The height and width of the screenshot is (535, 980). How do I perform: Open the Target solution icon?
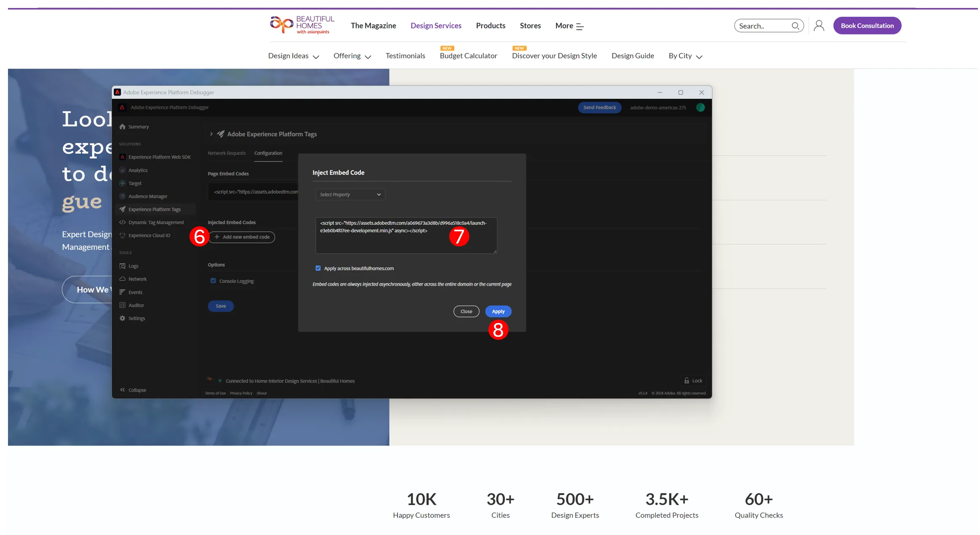[x=122, y=183]
